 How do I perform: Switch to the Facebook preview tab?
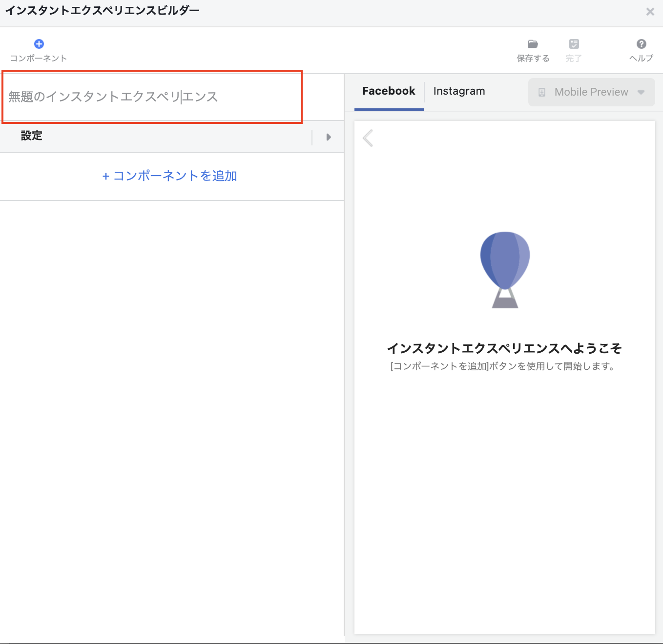389,91
